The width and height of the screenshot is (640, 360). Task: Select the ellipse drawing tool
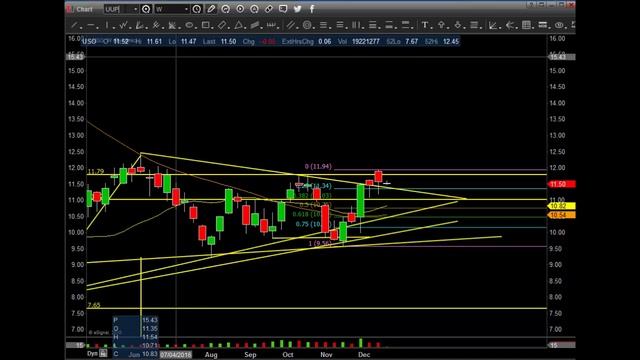pos(189,25)
